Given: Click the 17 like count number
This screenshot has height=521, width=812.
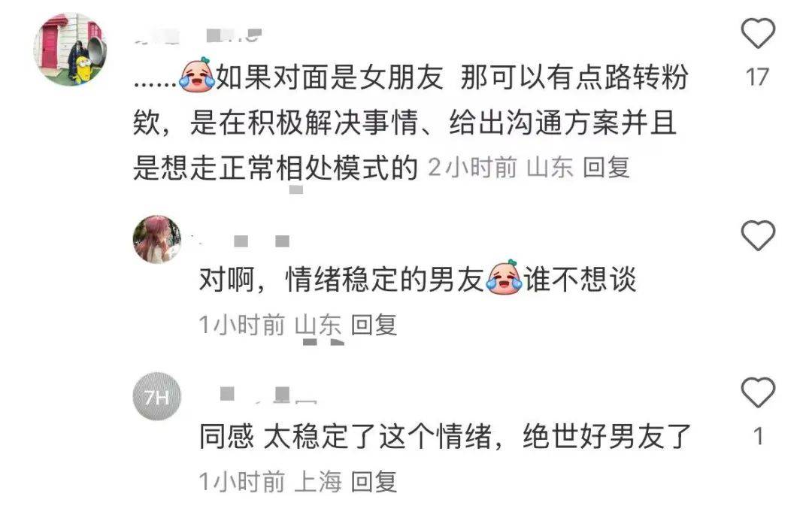Looking at the screenshot, I should pos(757,77).
